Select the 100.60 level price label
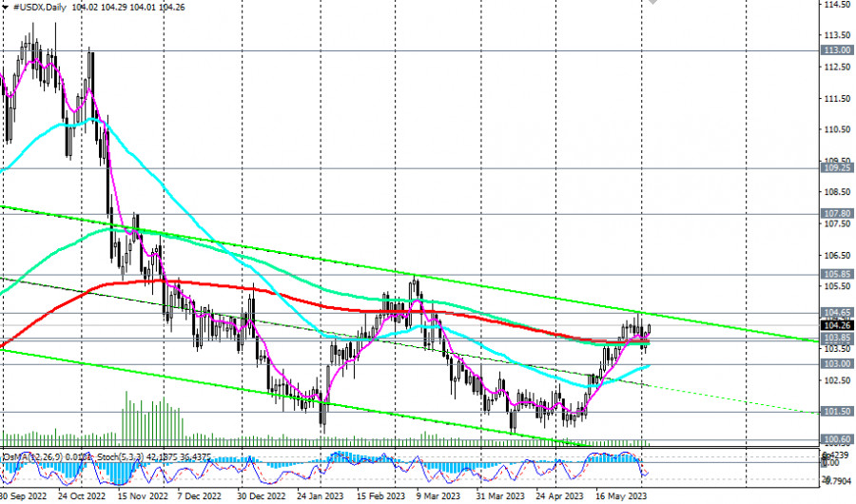This screenshot has height=504, width=856. (x=837, y=439)
